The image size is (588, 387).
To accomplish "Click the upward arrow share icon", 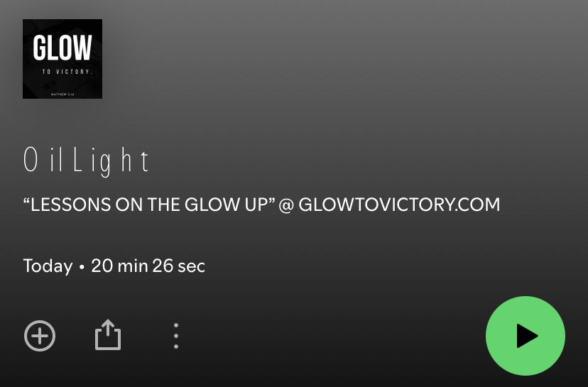I will click(108, 334).
